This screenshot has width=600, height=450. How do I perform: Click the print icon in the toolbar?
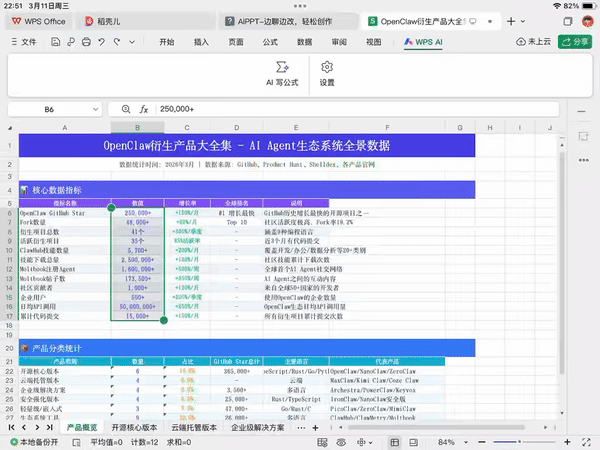(x=86, y=42)
